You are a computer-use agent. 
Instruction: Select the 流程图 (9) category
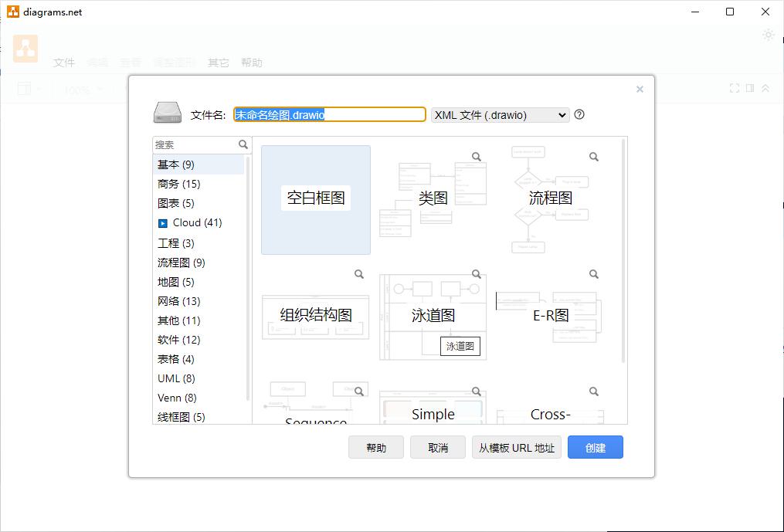[x=199, y=263]
